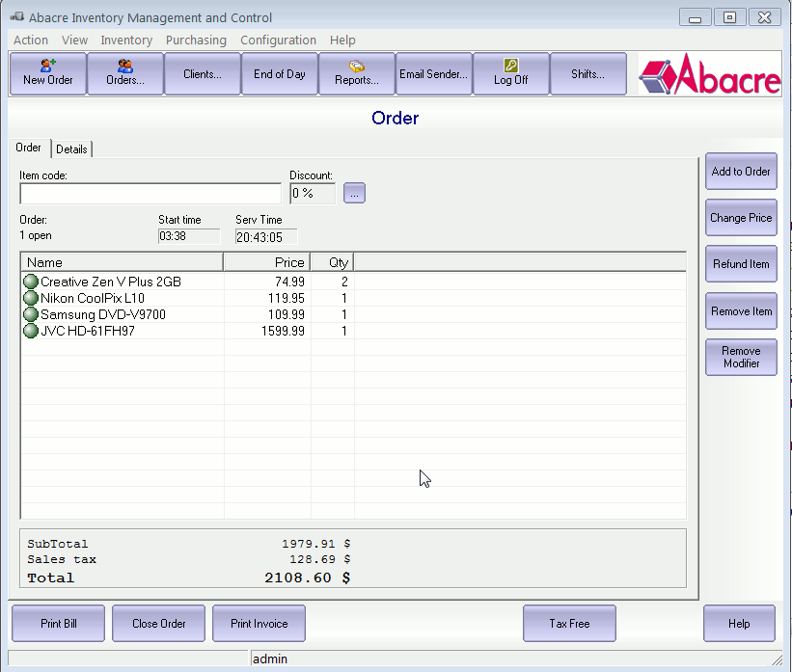
Task: Click Print Bill button
Action: click(59, 624)
